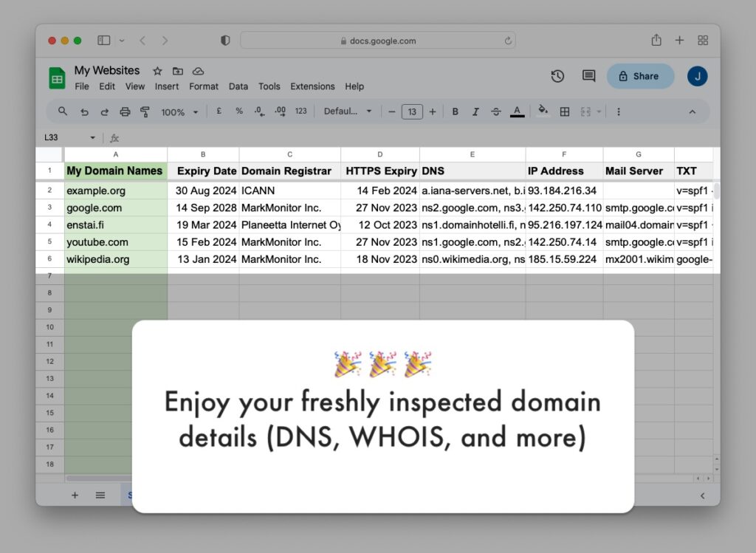Click the font size field
Viewport: 756px width, 553px height.
(x=412, y=111)
